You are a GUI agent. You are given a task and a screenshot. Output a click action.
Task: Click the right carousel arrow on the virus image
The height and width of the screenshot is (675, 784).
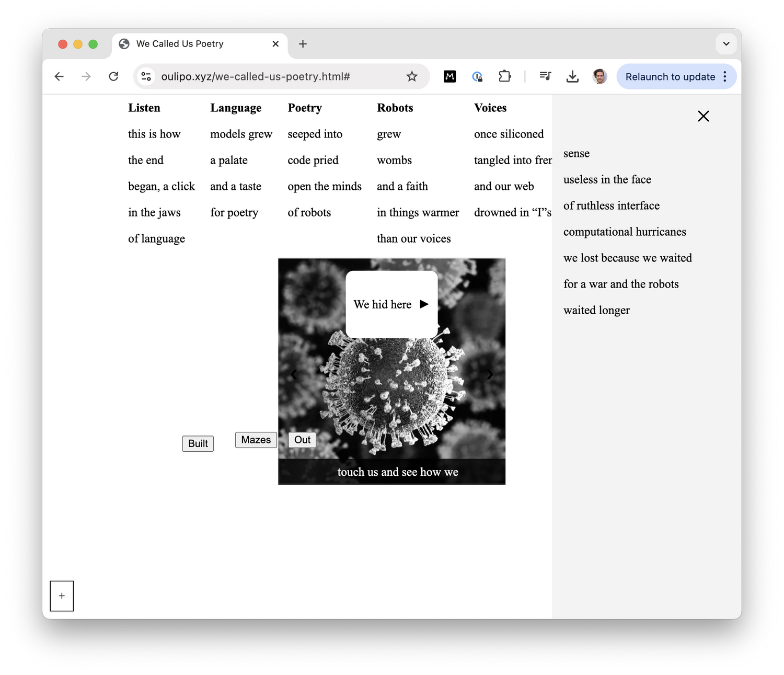click(490, 374)
